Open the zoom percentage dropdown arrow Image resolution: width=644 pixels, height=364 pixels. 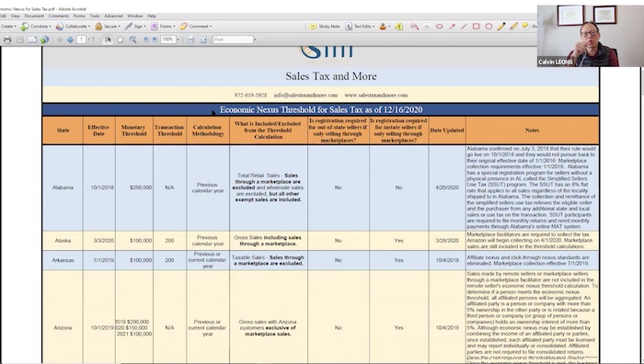[x=178, y=40]
